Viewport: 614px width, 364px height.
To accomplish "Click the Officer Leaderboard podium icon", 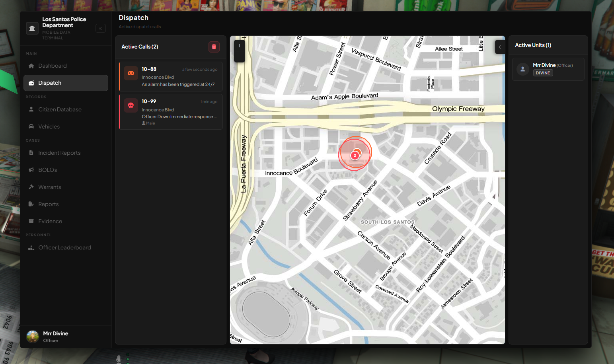I will 31,247.
